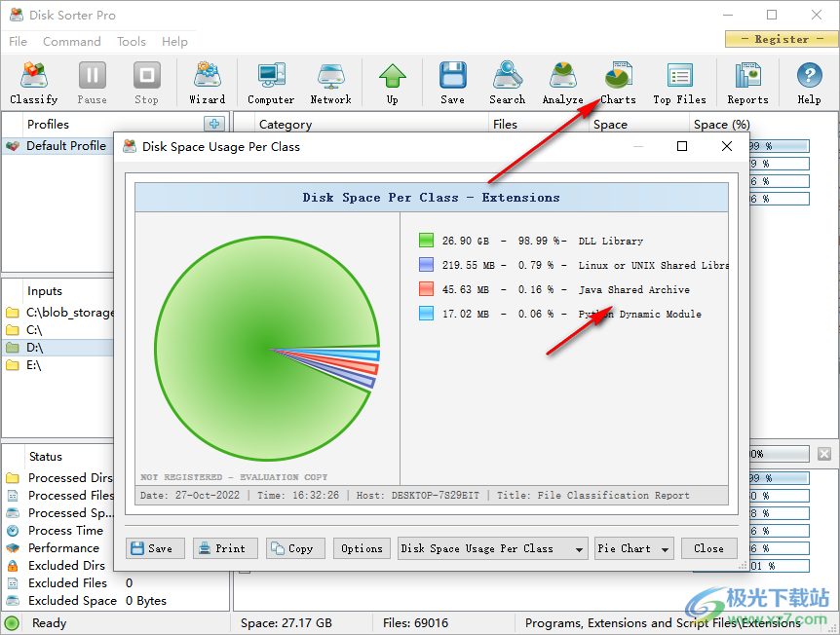Viewport: 840px width, 635px height.
Task: Click the Register button
Action: tap(782, 39)
